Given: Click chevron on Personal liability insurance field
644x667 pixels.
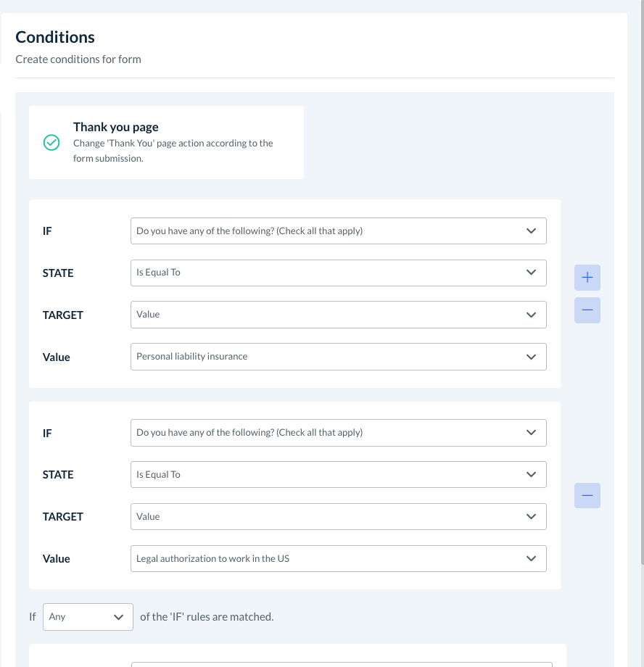Looking at the screenshot, I should 531,357.
